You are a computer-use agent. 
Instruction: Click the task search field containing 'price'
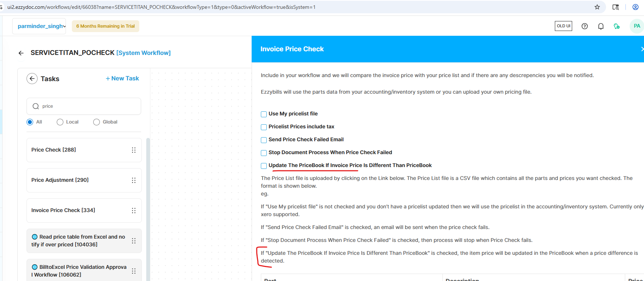(84, 106)
